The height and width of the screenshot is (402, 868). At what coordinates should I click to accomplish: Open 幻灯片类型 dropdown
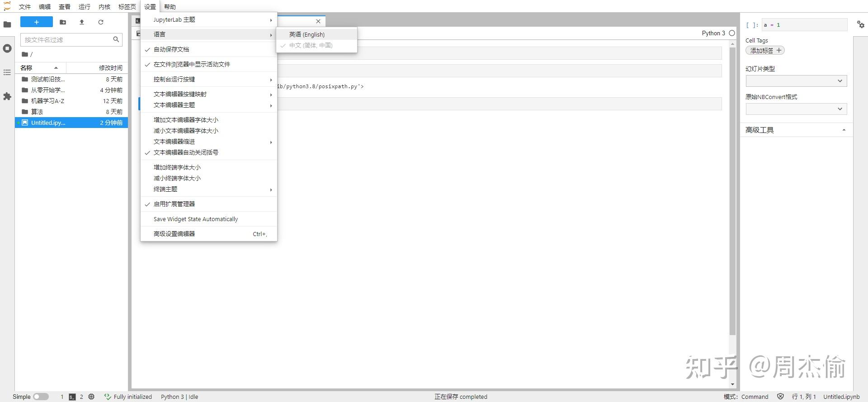pos(796,81)
